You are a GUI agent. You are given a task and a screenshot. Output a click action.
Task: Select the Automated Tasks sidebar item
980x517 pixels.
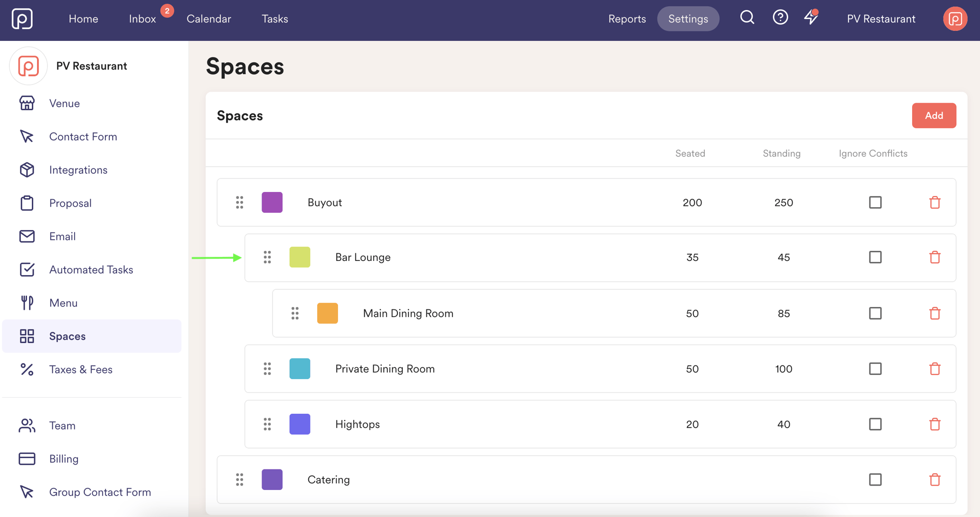click(92, 269)
